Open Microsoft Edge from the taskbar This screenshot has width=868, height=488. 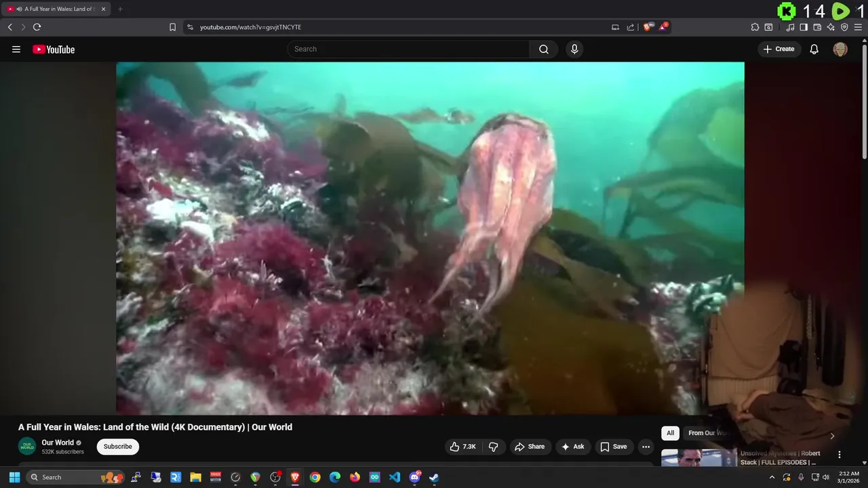click(335, 477)
